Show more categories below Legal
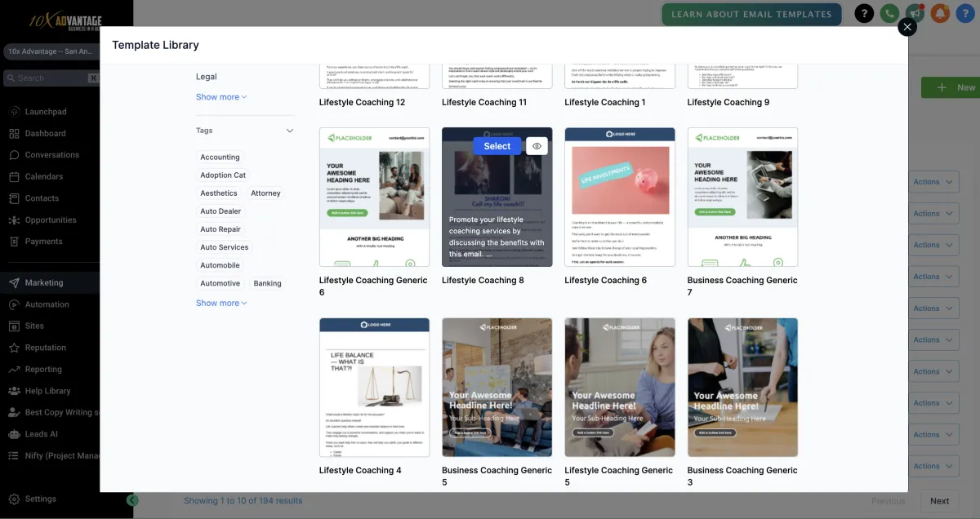The width and height of the screenshot is (980, 519). point(221,97)
